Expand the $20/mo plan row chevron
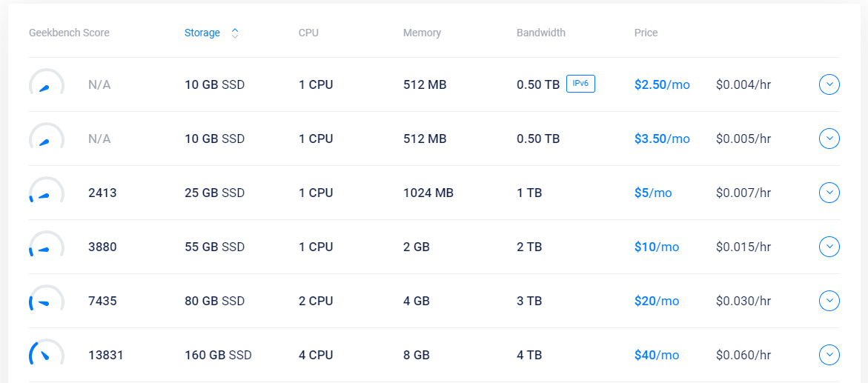The image size is (868, 383). pyautogui.click(x=829, y=301)
